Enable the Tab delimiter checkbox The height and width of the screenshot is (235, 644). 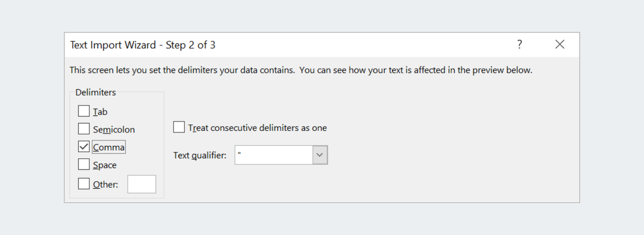click(x=84, y=111)
